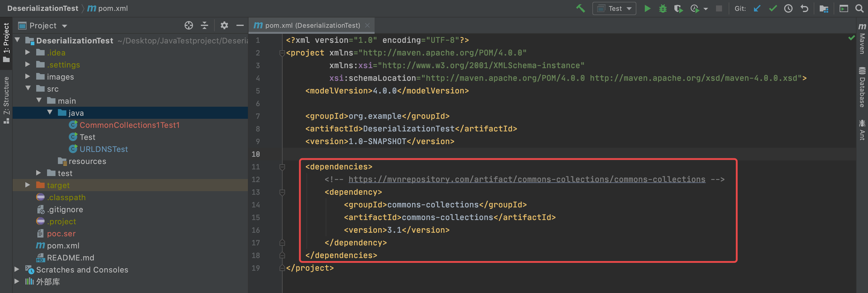Image resolution: width=868 pixels, height=293 pixels.
Task: Expand the images folder
Action: (x=28, y=77)
